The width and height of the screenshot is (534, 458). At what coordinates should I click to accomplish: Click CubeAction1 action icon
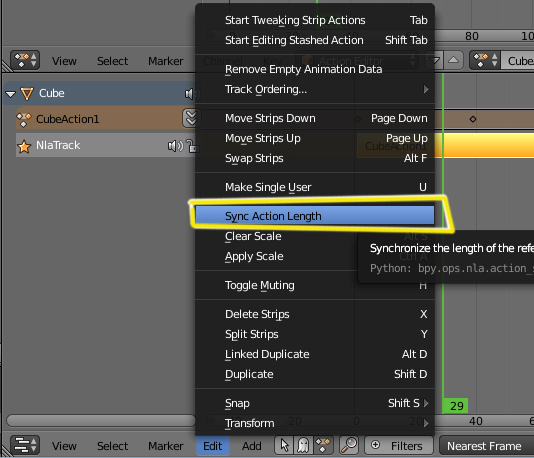tap(24, 120)
